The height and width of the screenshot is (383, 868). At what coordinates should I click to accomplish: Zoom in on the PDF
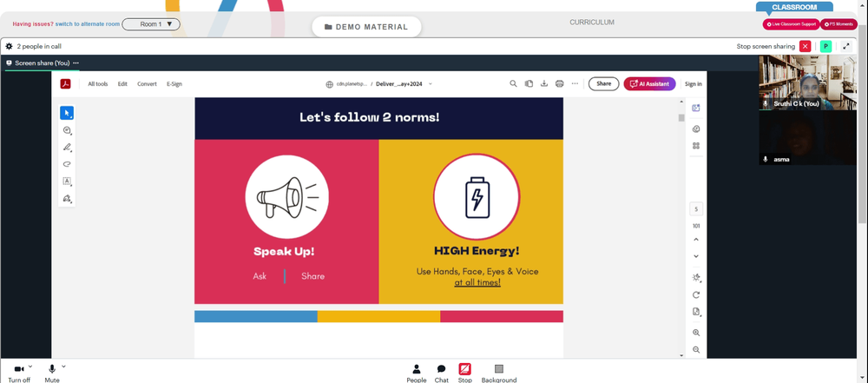pyautogui.click(x=696, y=333)
